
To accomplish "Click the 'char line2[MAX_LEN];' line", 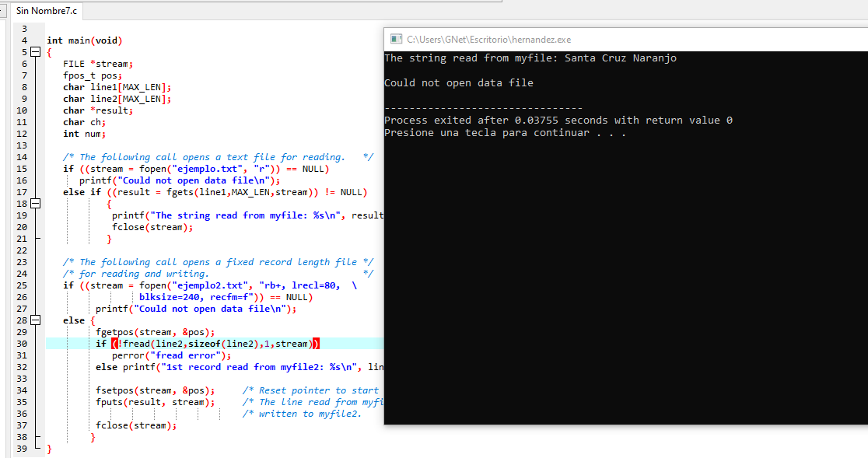I will click(117, 99).
